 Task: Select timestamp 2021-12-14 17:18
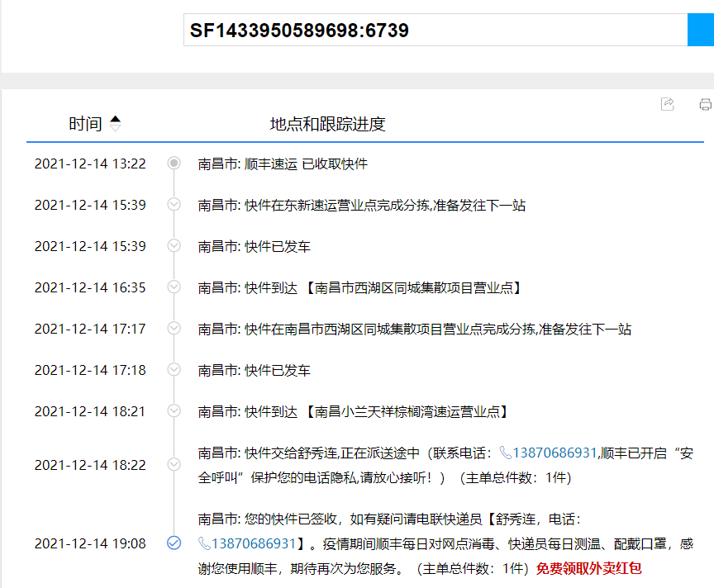pos(90,370)
